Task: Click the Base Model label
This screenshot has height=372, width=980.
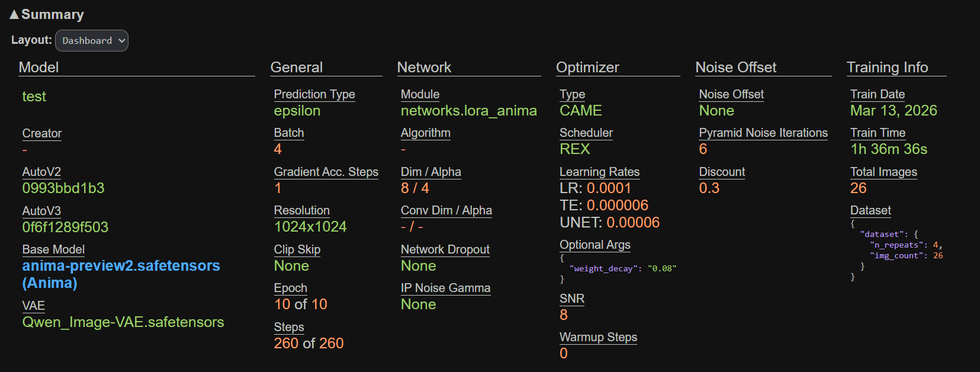Action: [53, 249]
